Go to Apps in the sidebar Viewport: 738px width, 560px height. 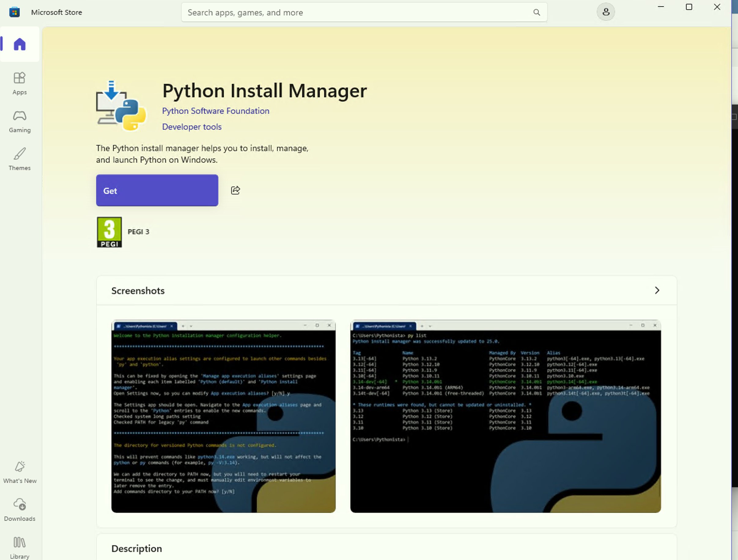coord(20,84)
